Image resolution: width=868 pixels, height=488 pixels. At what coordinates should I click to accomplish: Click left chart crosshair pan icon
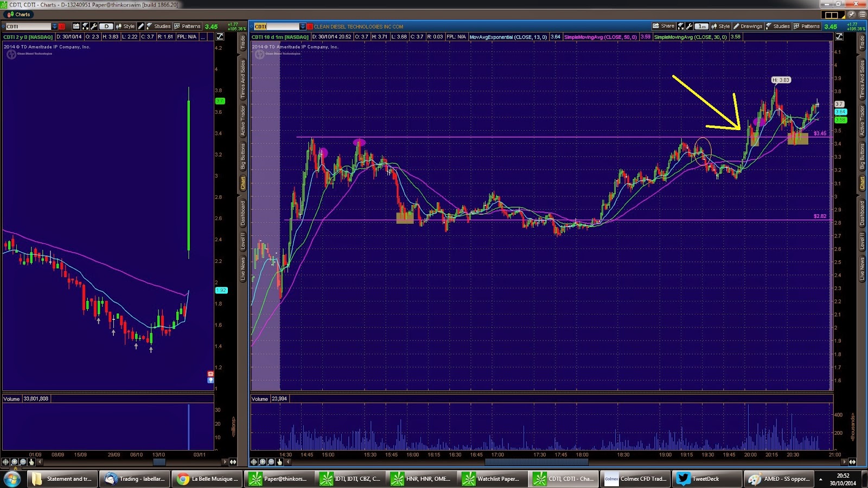(x=6, y=462)
